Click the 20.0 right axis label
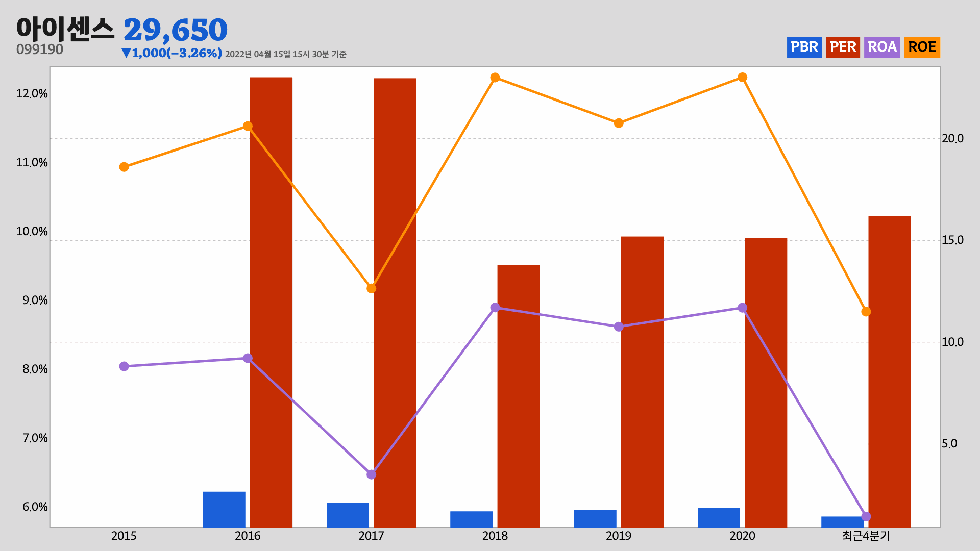980x551 pixels. [952, 139]
